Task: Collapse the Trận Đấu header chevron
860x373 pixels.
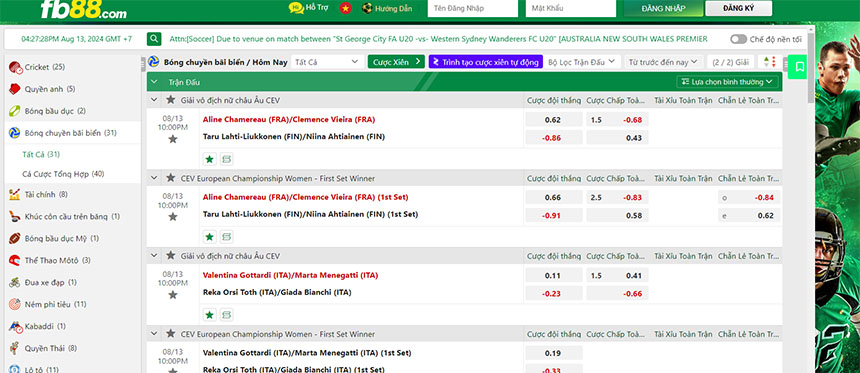Action: (x=155, y=82)
